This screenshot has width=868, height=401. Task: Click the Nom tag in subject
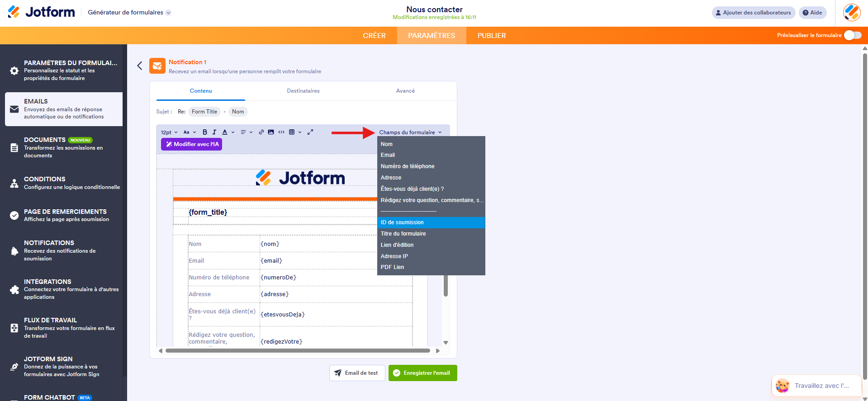238,112
